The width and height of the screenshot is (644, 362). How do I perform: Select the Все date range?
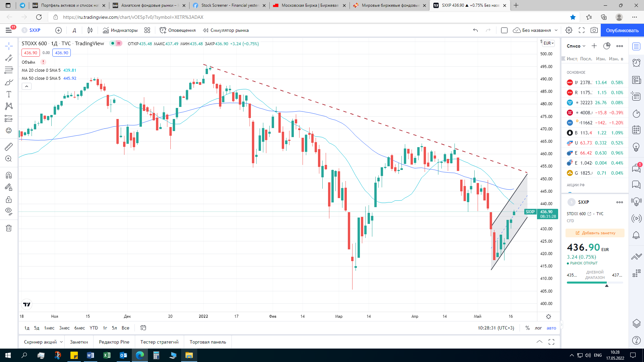[x=125, y=328]
